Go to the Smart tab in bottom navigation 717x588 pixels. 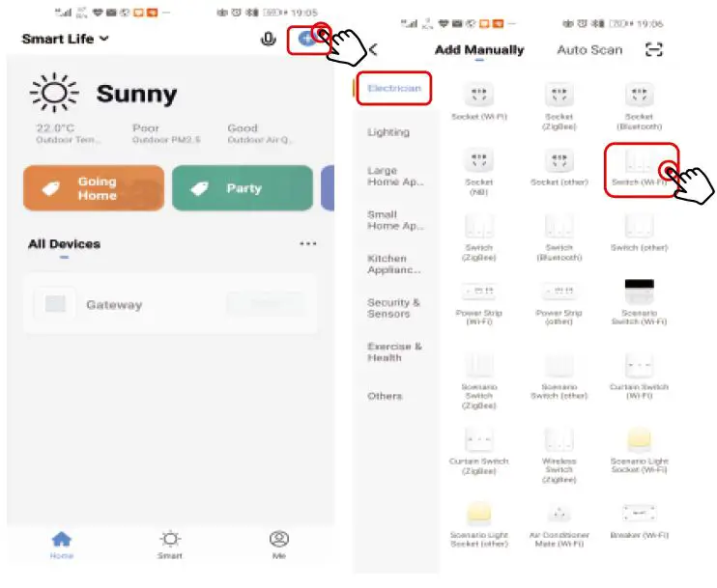coord(170,546)
